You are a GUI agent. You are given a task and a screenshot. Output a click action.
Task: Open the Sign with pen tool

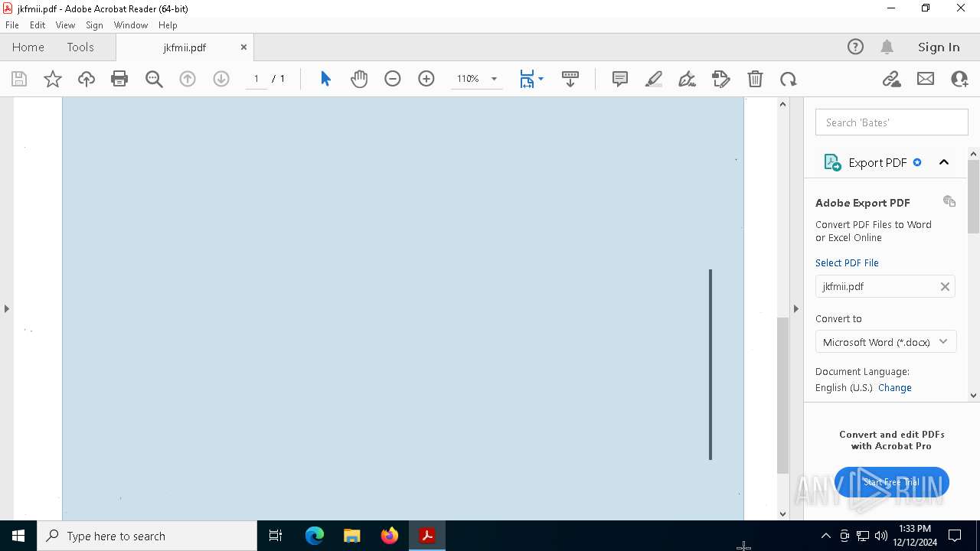688,79
